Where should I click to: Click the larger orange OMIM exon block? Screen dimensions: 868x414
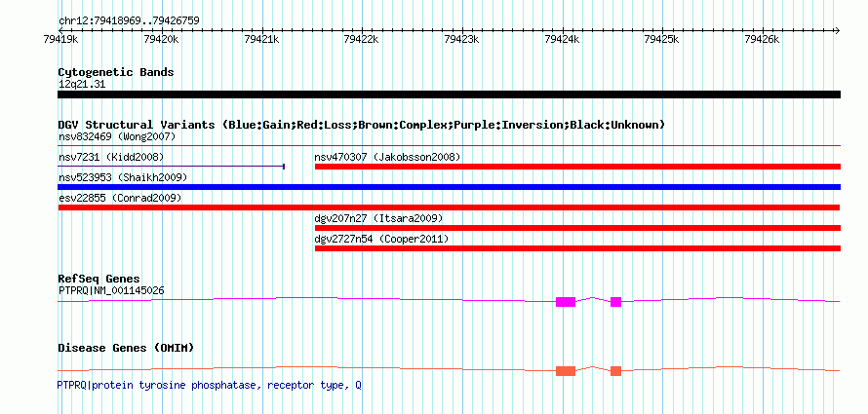(566, 371)
